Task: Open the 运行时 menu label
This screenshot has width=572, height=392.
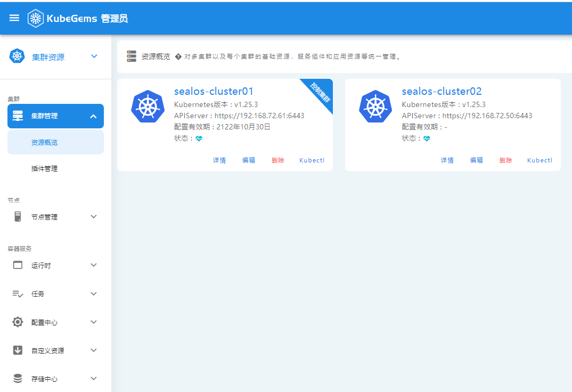Action: coord(41,265)
